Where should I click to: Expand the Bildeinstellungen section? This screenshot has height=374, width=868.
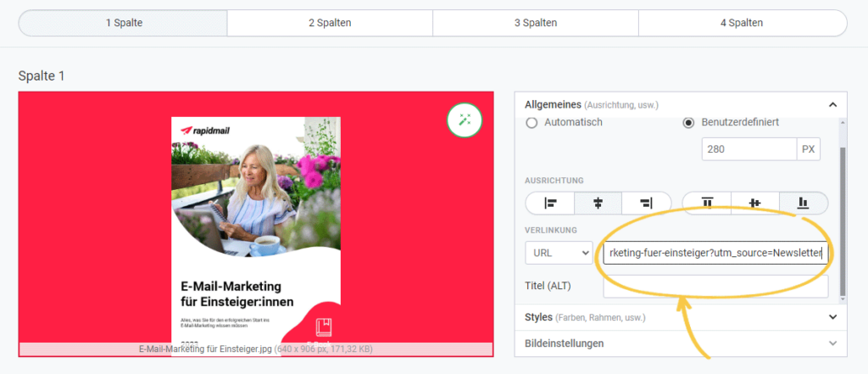pos(832,343)
